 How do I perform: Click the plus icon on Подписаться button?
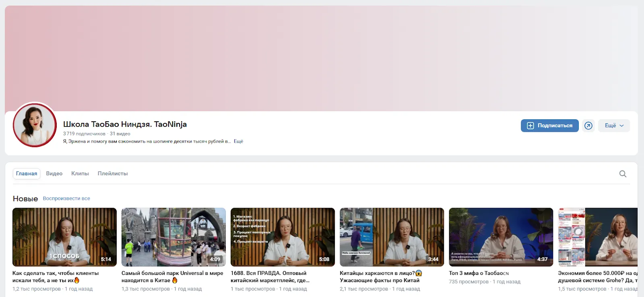coord(530,126)
